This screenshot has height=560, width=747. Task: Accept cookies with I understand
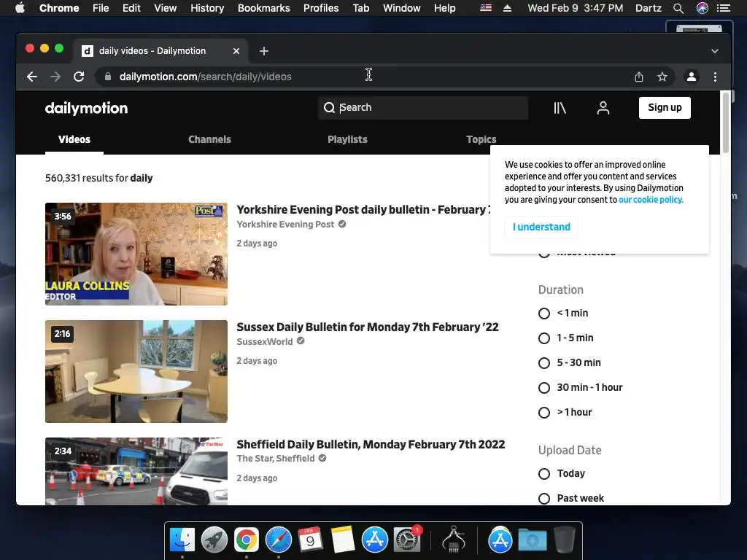tap(542, 227)
